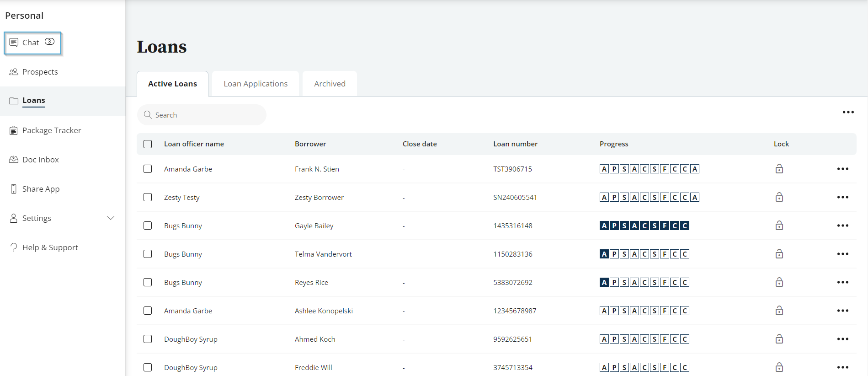Open borrower Ashlee Konopelski's loan
The width and height of the screenshot is (868, 376).
(x=324, y=311)
